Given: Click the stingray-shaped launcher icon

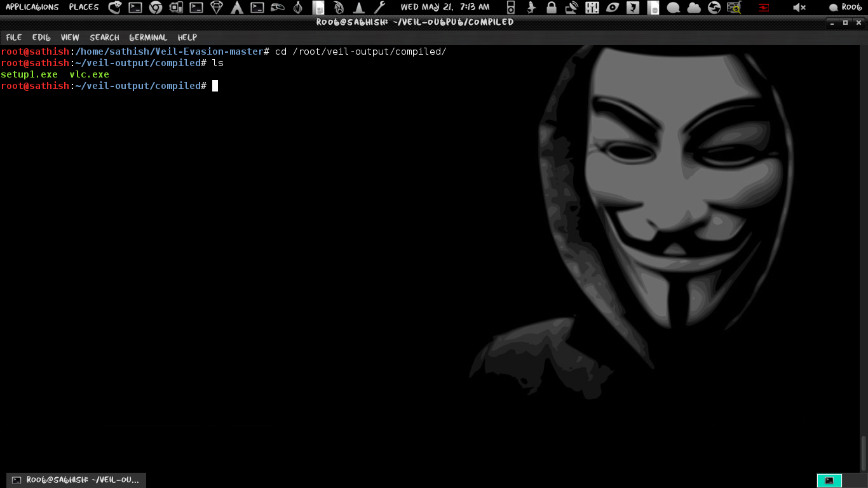Looking at the screenshot, I should (278, 8).
